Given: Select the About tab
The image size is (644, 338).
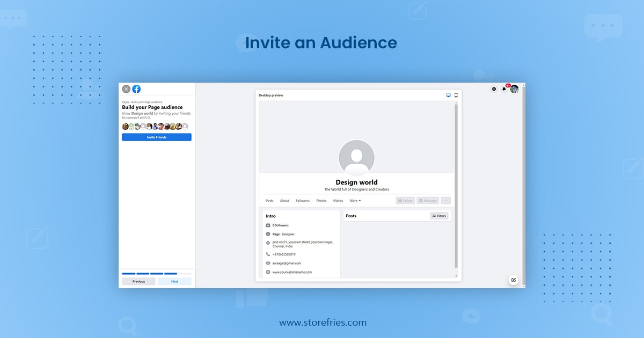Looking at the screenshot, I should [x=284, y=201].
